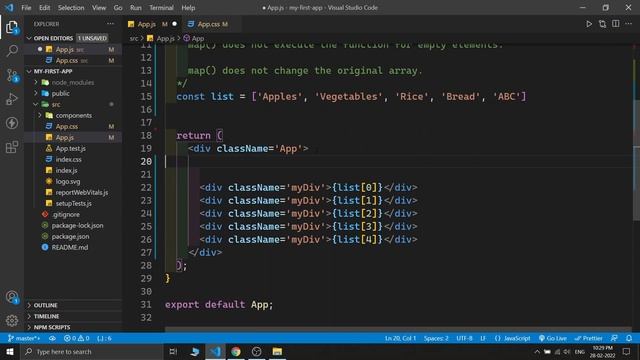
Task: Open .gitignore in the file tree
Action: tap(65, 214)
